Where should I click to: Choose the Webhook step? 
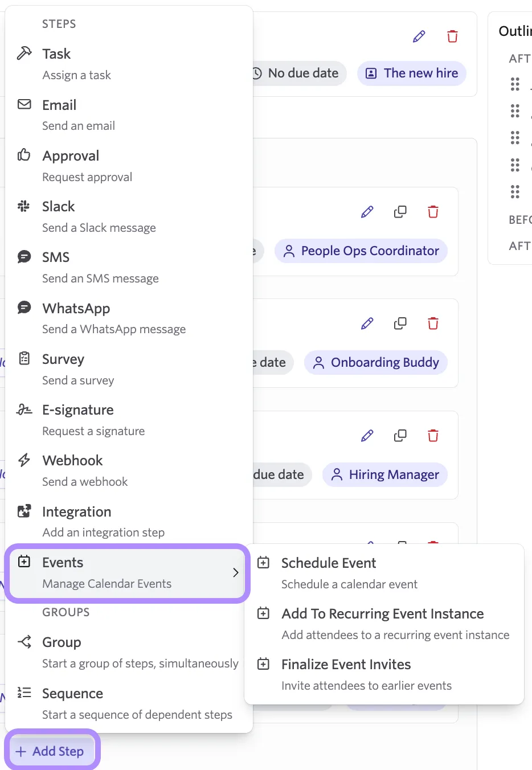point(129,470)
